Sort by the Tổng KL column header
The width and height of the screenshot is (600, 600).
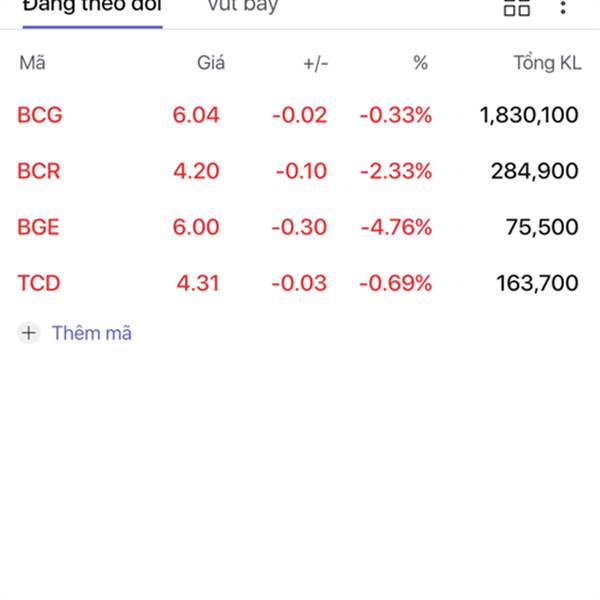coord(548,63)
